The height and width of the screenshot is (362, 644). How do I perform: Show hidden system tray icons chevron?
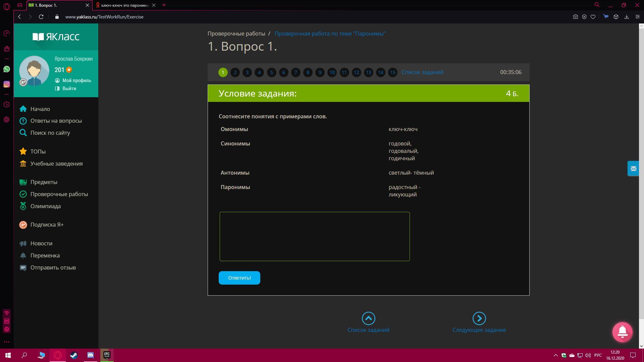point(555,355)
